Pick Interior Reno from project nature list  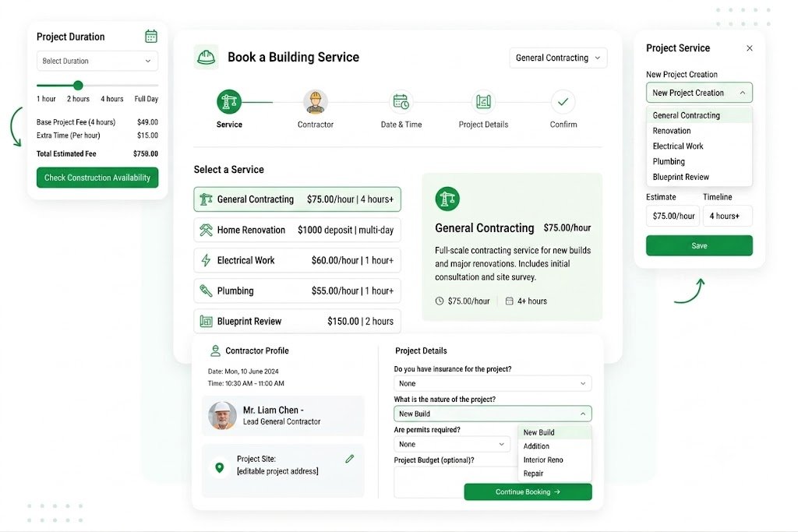point(555,460)
